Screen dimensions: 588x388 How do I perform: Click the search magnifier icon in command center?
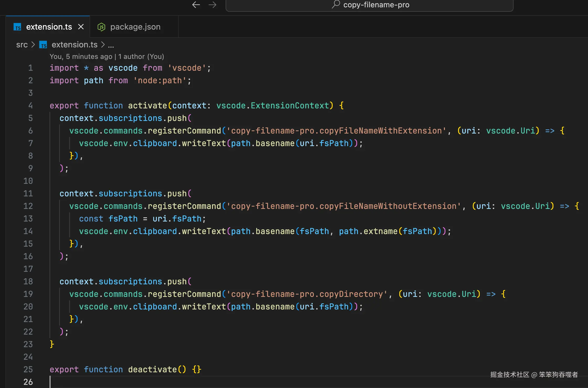[x=336, y=4]
